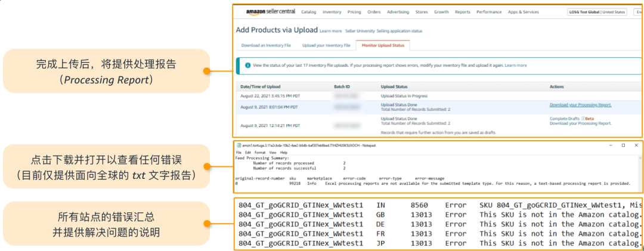644x251 pixels.
Task: Open the Apps & Services menu
Action: 524,12
